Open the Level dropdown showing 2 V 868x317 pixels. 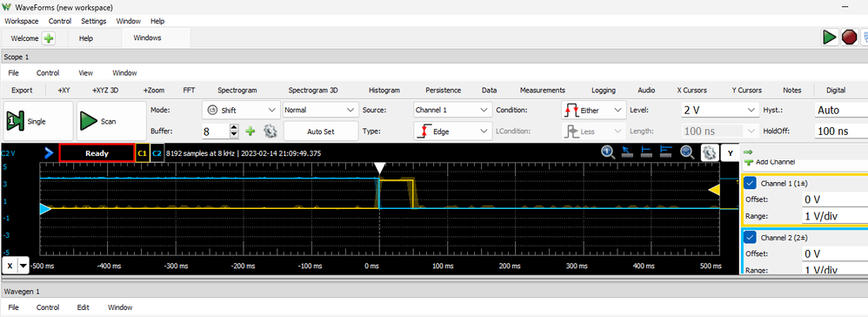click(x=719, y=110)
